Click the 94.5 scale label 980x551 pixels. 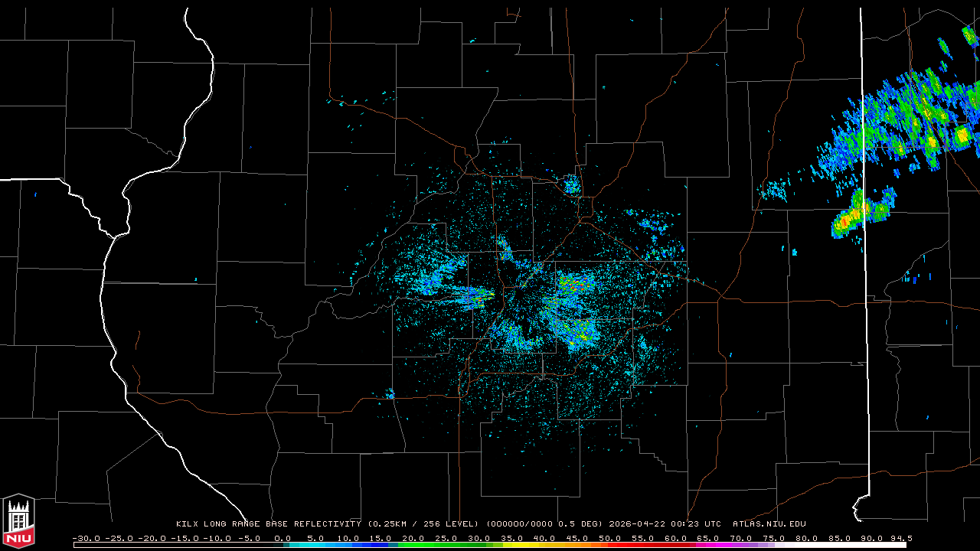click(901, 538)
